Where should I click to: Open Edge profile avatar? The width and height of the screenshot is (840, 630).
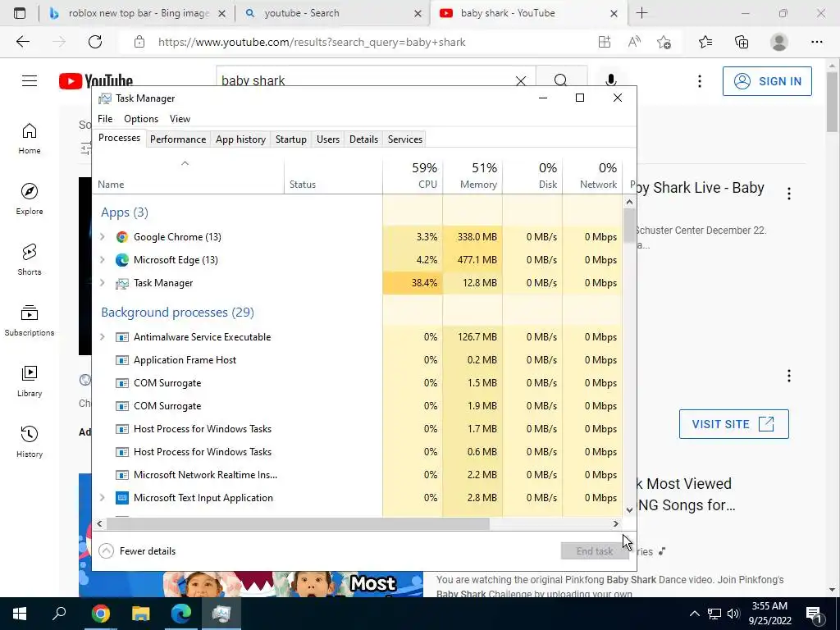pos(779,42)
